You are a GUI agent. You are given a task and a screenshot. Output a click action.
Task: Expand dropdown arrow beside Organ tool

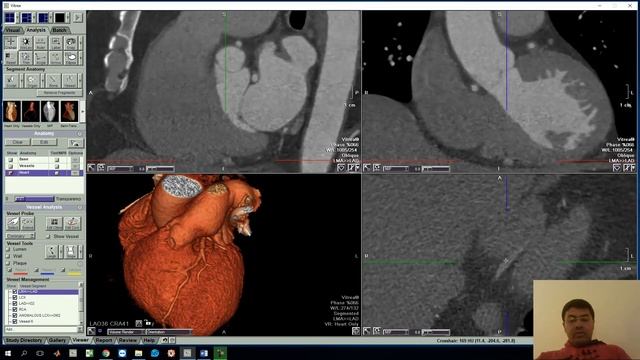click(x=42, y=80)
